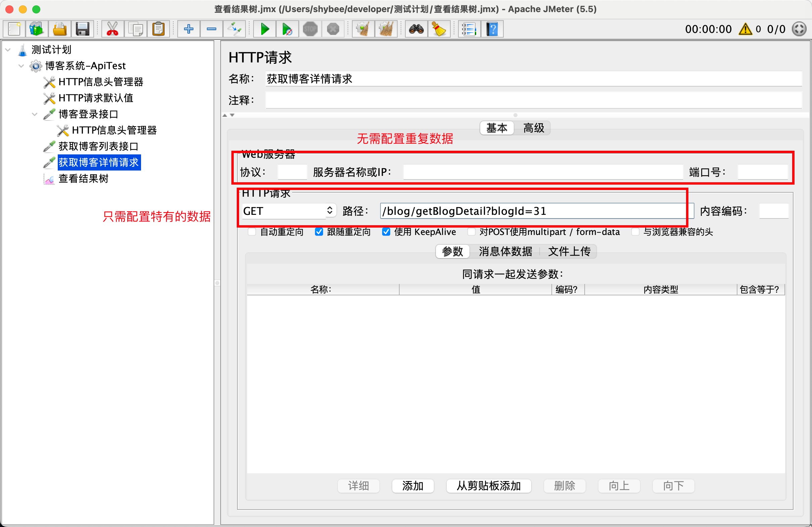
Task: Select the 消息体数据 tab
Action: pos(505,251)
